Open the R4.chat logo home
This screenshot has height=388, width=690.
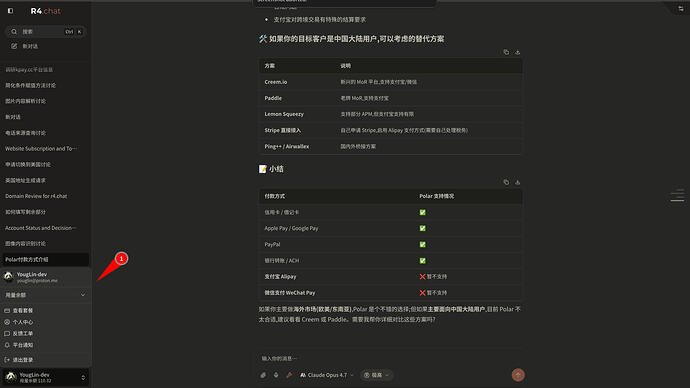45,11
